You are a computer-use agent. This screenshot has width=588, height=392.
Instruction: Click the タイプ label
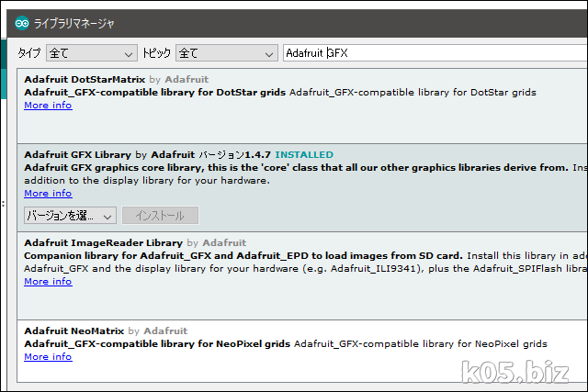(28, 53)
